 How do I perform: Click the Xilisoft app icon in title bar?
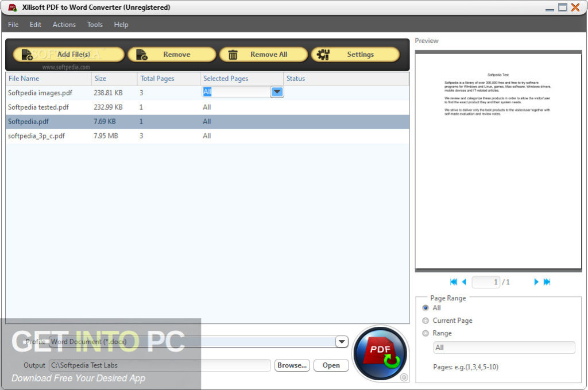coord(13,7)
